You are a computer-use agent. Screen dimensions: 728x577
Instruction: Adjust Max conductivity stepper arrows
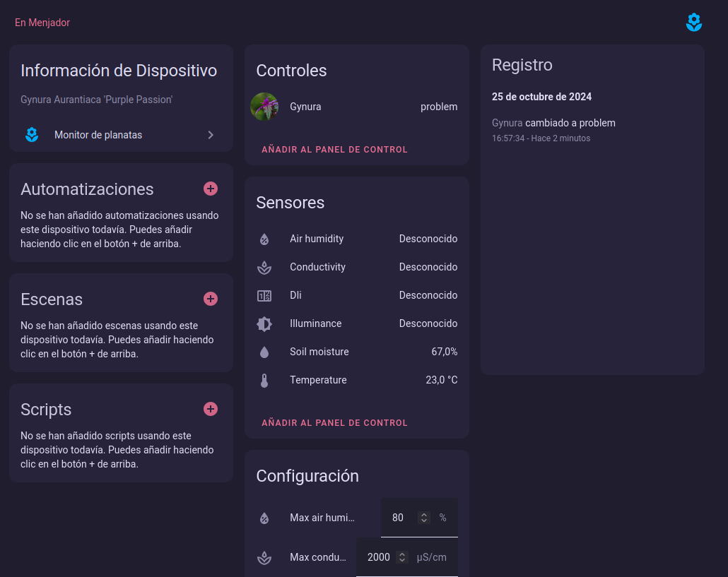coord(402,557)
